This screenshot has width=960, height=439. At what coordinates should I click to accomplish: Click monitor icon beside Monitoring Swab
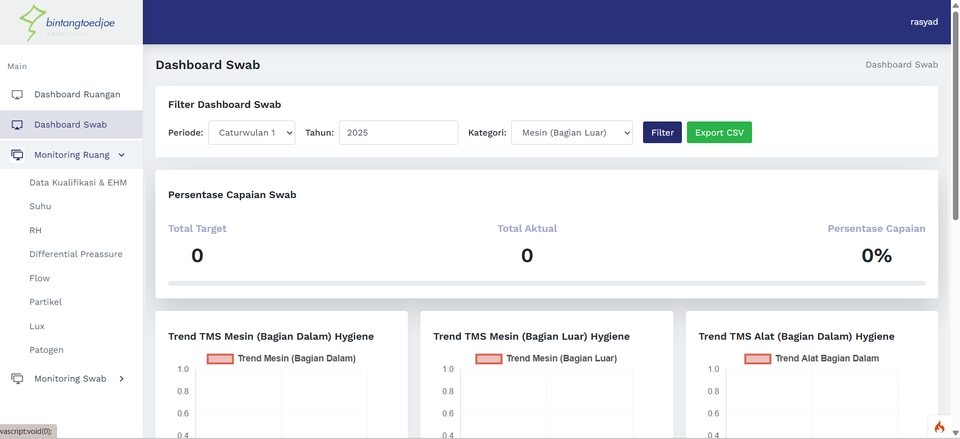[17, 379]
